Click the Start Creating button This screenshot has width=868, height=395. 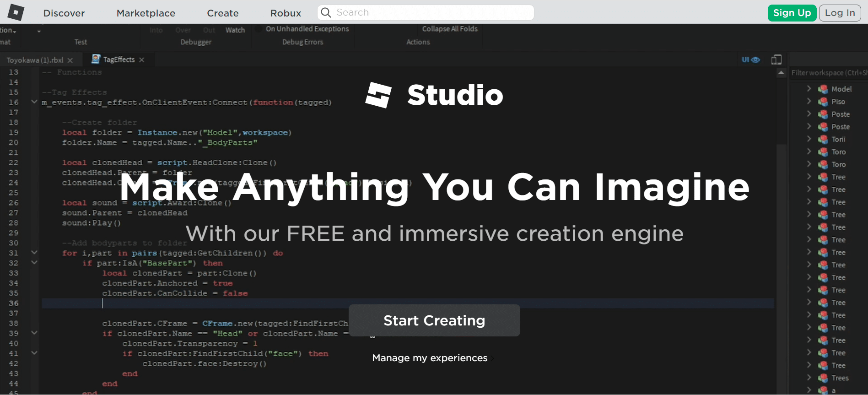pyautogui.click(x=434, y=320)
